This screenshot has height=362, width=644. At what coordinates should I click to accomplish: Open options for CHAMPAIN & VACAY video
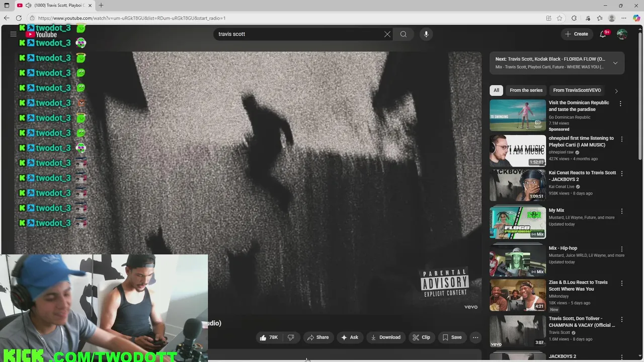pyautogui.click(x=621, y=320)
